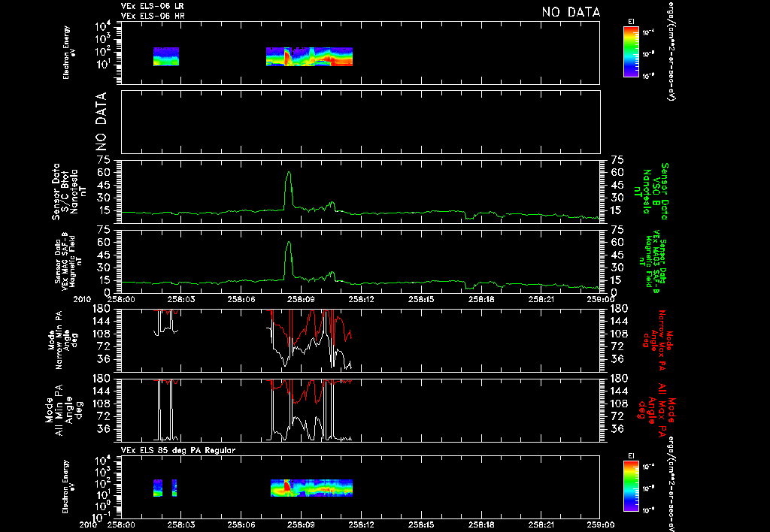Image resolution: width=770 pixels, height=532 pixels.
Task: Click the '258:18' label under the MAG SAF-B panel
Action: tap(480, 299)
